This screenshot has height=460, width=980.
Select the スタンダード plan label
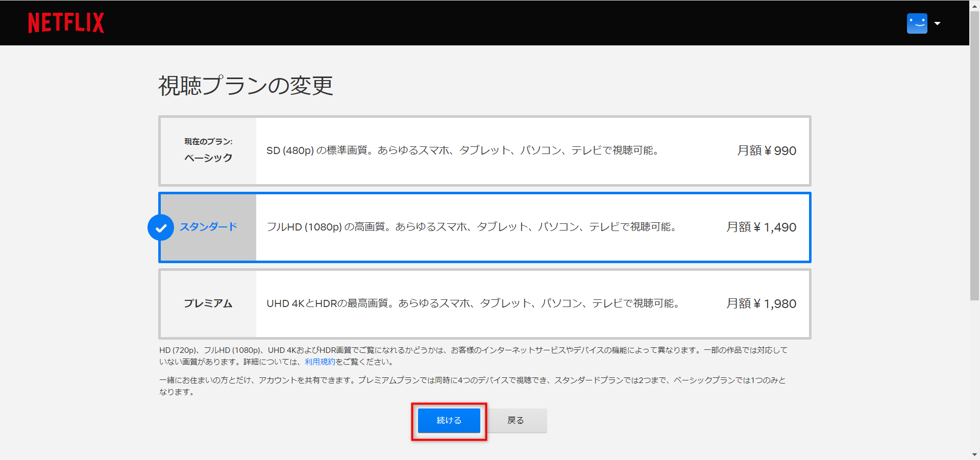208,227
